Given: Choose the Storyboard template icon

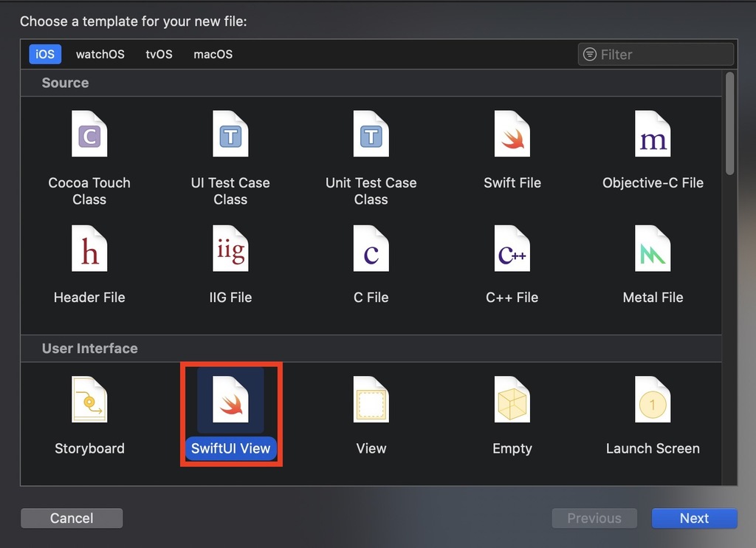Looking at the screenshot, I should [89, 400].
